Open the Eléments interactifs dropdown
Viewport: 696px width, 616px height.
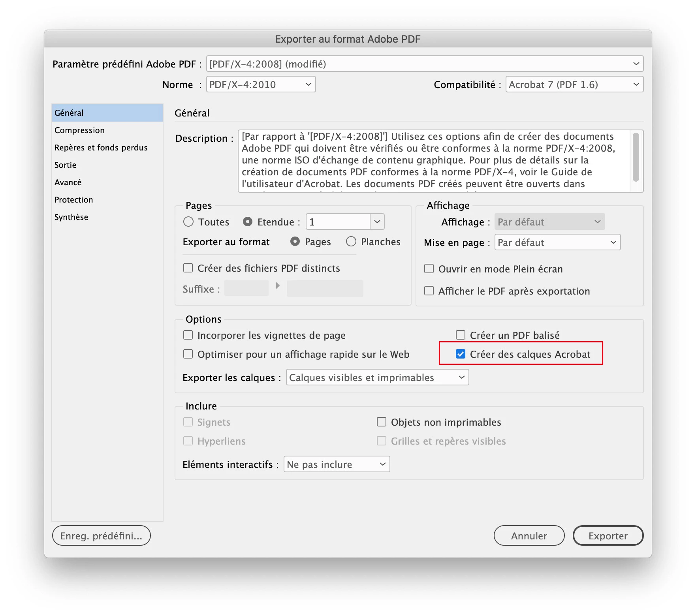click(x=337, y=464)
